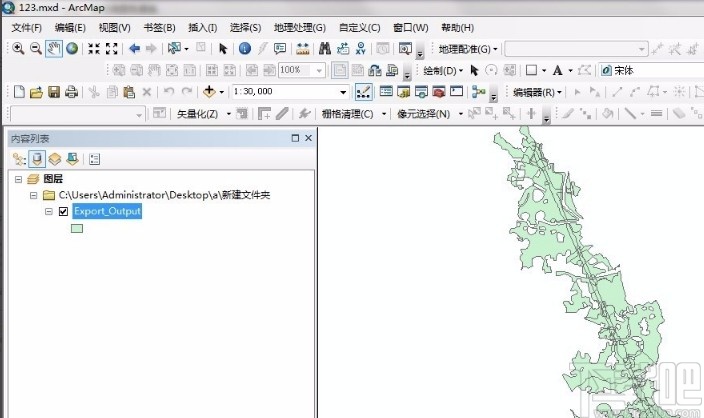The width and height of the screenshot is (704, 418).
Task: Select the Zoom In tool
Action: point(18,48)
